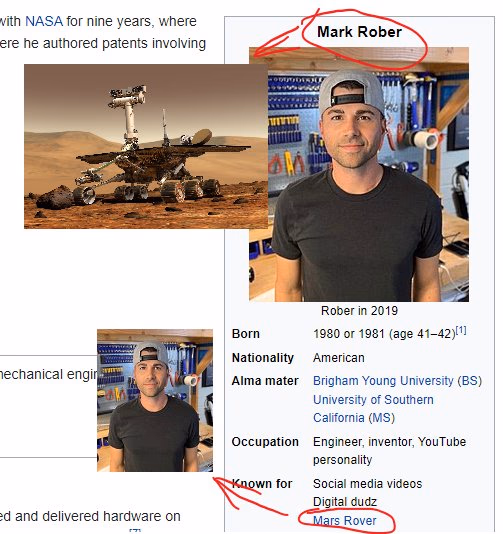Open the NASA link in the paragraph
This screenshot has height=534, width=503.
(44, 21)
